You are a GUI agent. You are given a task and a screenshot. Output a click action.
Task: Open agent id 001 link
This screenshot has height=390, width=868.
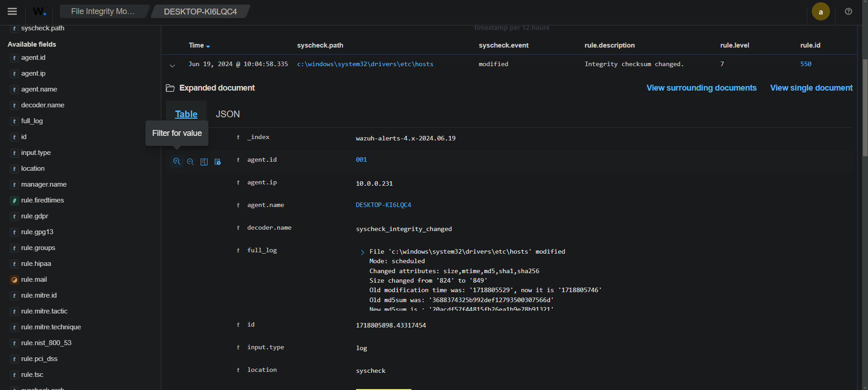[361, 160]
